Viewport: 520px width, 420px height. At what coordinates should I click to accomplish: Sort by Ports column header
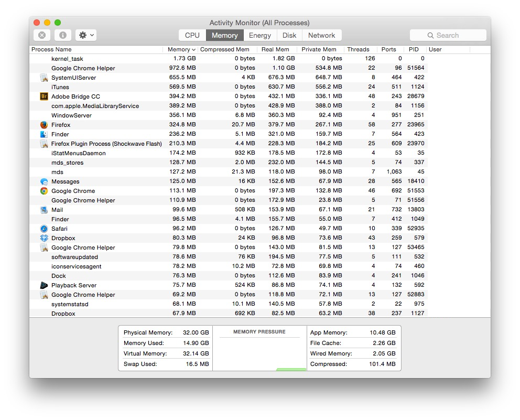click(x=391, y=49)
